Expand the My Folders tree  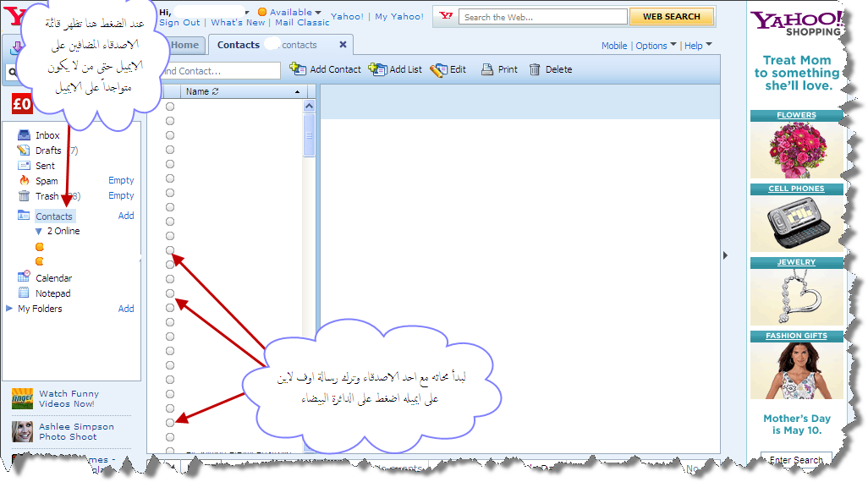pos(9,309)
